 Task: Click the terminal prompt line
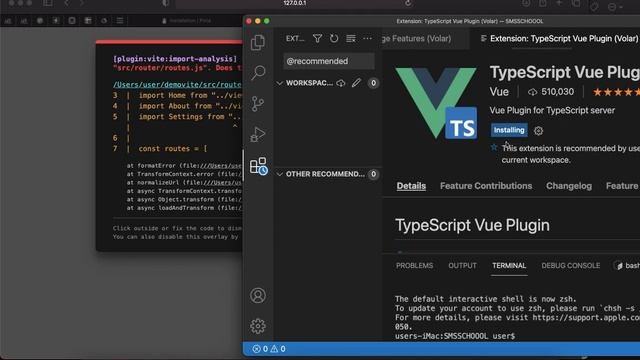pyautogui.click(x=455, y=336)
